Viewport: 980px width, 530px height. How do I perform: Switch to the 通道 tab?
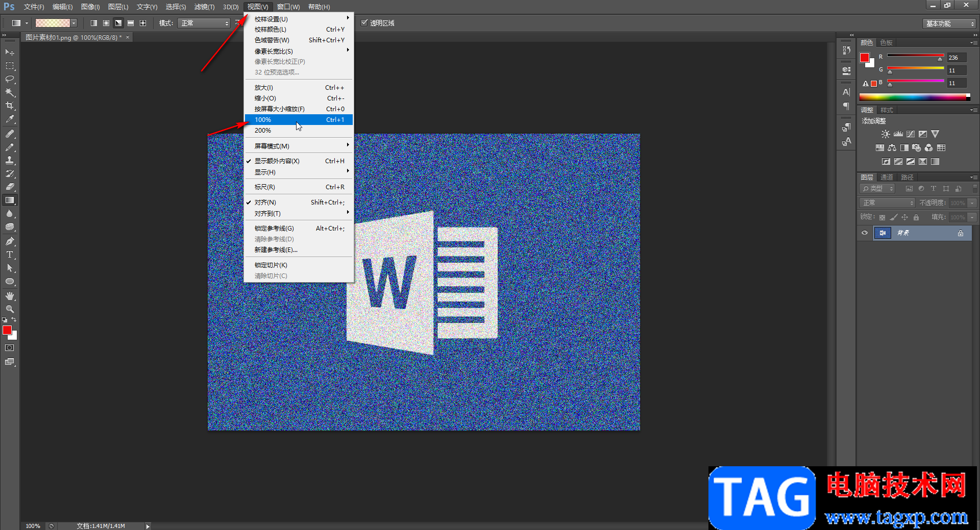coord(887,178)
